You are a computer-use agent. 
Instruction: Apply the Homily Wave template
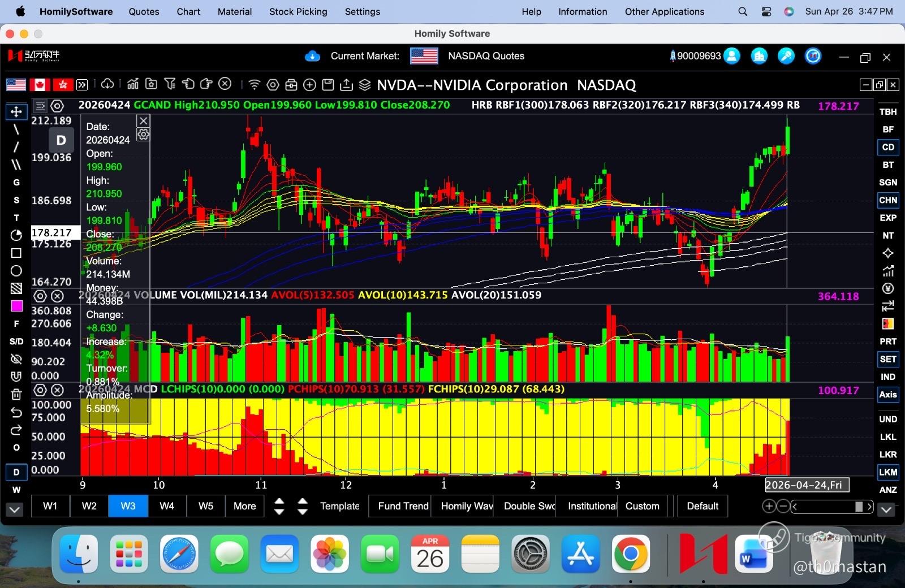pos(463,506)
